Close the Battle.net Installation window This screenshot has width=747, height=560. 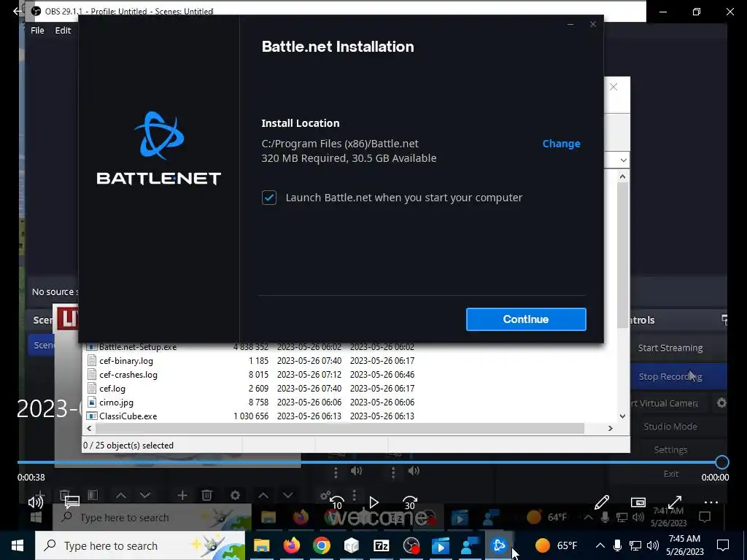coord(592,24)
